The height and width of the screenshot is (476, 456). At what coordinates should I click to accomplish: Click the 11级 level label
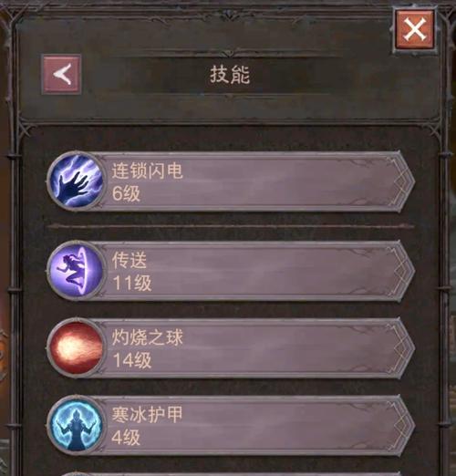click(132, 283)
